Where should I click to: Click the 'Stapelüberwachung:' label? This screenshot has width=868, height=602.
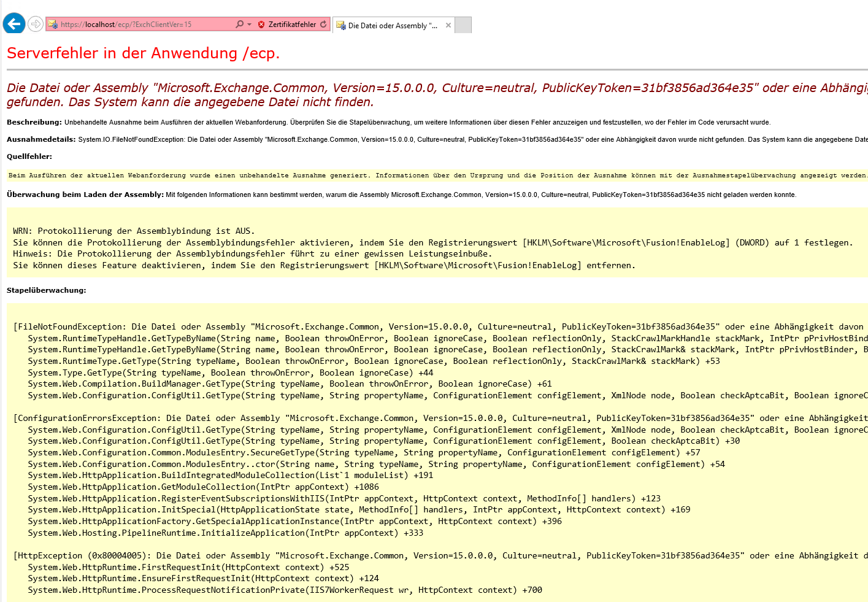(x=47, y=290)
